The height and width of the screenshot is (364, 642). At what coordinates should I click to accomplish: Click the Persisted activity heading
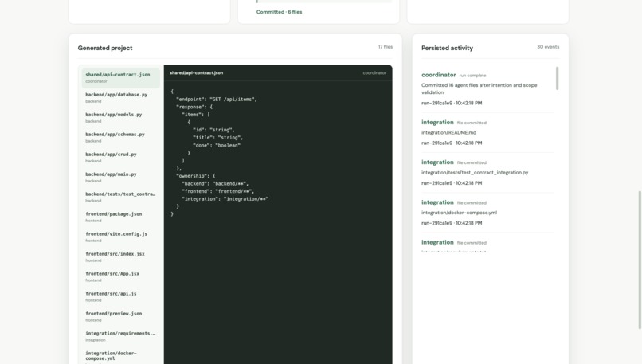[x=447, y=48]
